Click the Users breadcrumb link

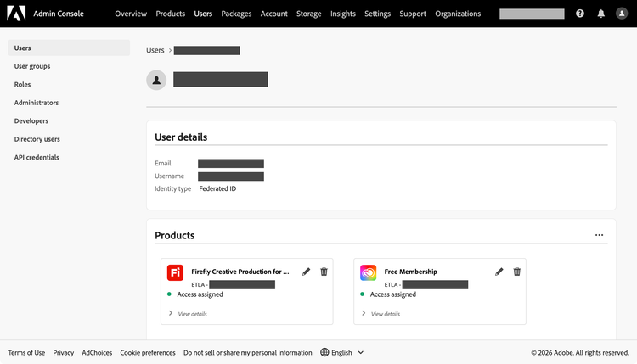click(155, 50)
